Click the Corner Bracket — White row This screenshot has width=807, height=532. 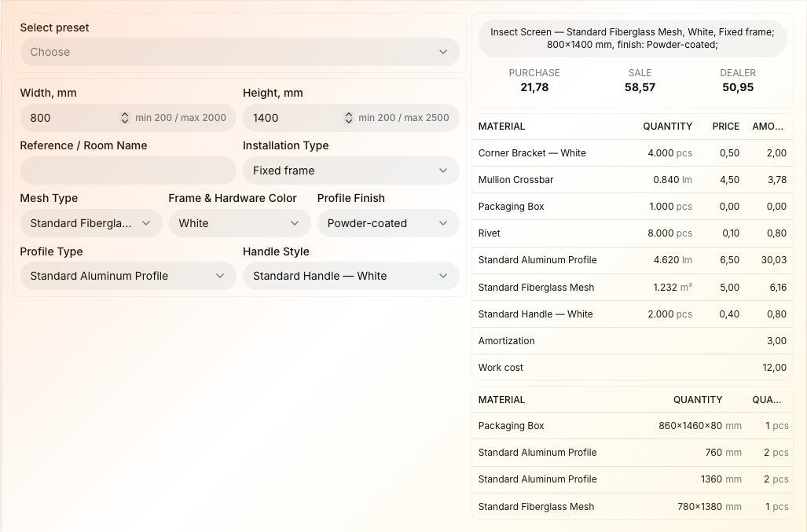coord(632,152)
